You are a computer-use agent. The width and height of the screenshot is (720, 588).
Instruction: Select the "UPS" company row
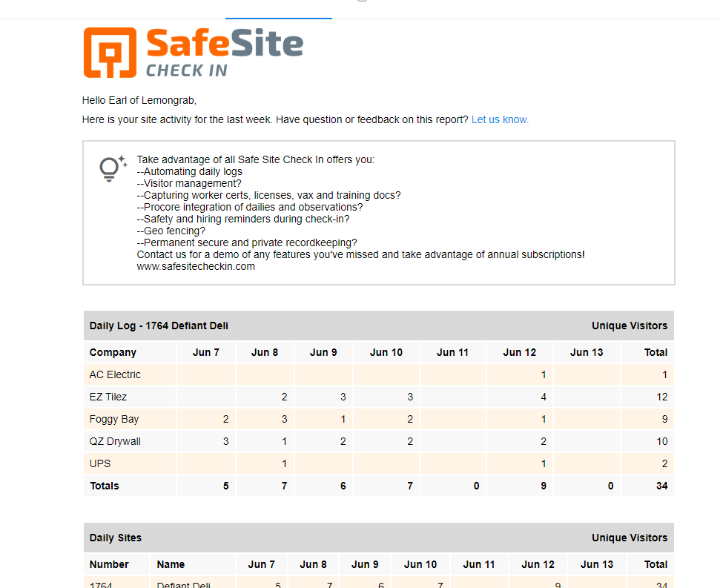pyautogui.click(x=379, y=463)
